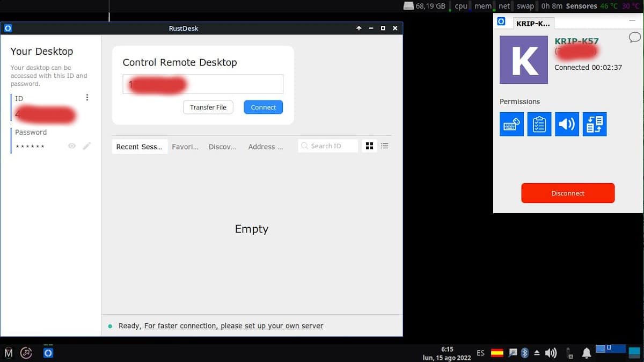Click the Sensores temperature indicator

coord(603,6)
